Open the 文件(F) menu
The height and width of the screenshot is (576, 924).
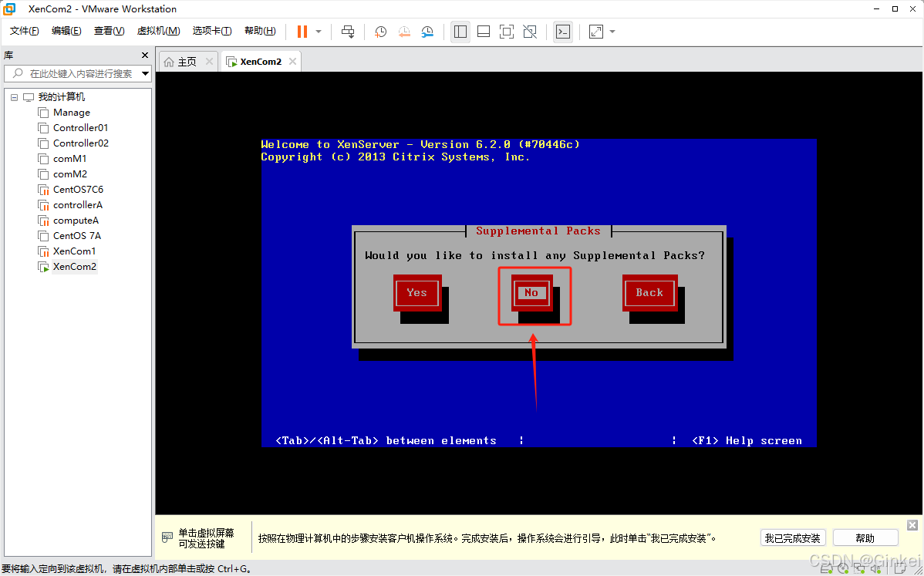(x=24, y=31)
